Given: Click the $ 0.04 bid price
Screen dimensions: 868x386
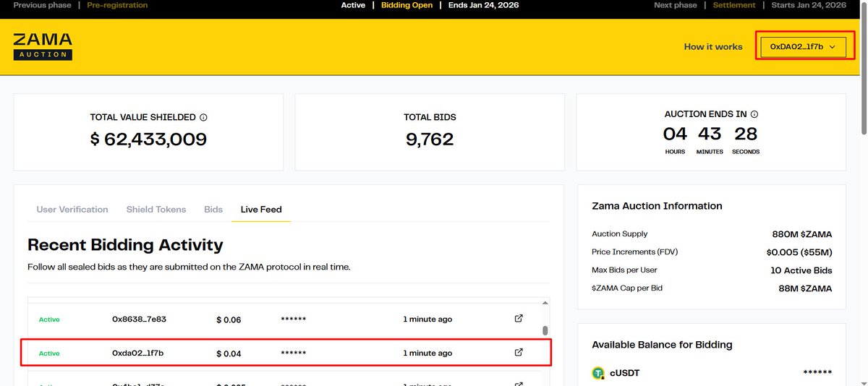Looking at the screenshot, I should coord(229,353).
